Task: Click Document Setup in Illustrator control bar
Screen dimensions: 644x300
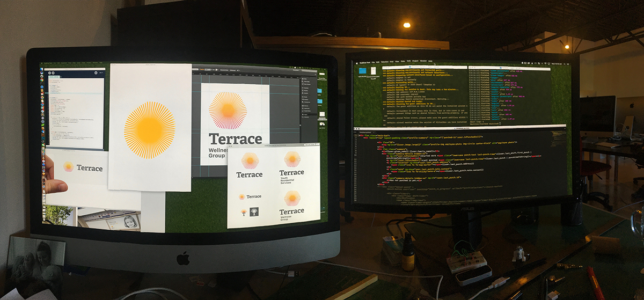Action: click(x=224, y=70)
